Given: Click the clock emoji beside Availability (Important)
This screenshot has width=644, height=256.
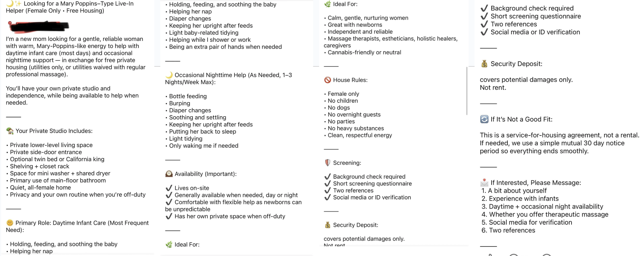Looking at the screenshot, I should [x=169, y=174].
